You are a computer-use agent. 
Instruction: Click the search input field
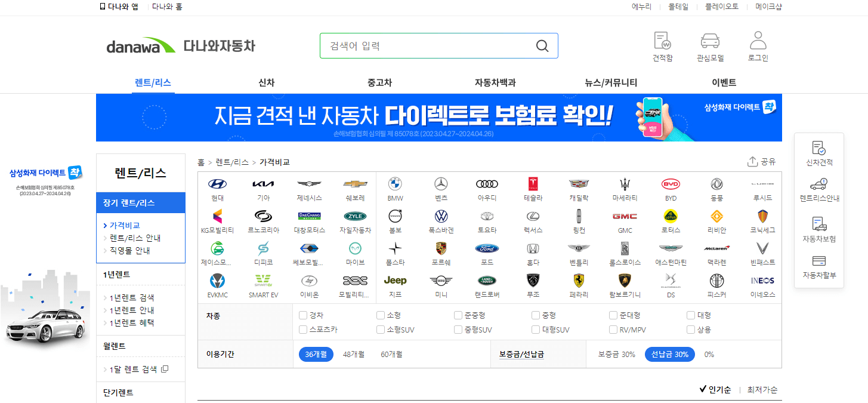[x=430, y=45]
